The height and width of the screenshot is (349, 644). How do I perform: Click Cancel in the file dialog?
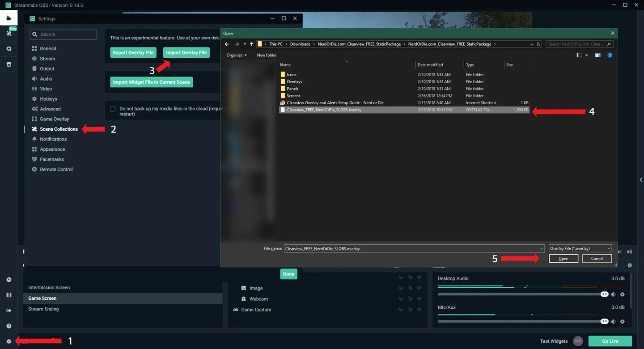[597, 259]
